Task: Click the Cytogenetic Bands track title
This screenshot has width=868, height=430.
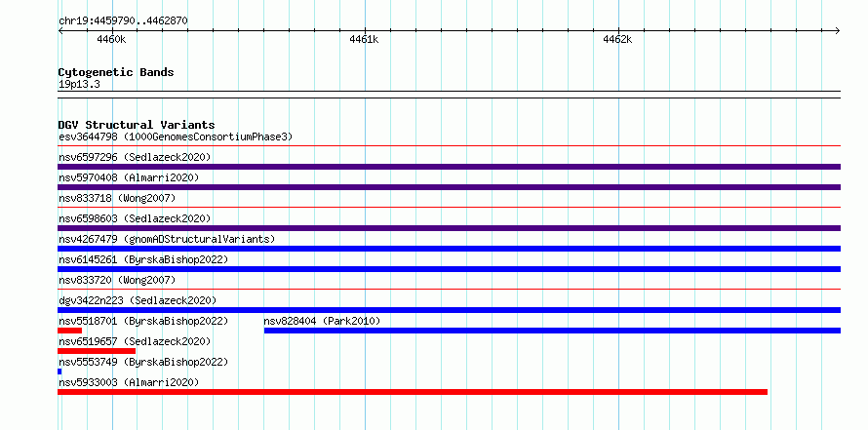Action: click(116, 72)
